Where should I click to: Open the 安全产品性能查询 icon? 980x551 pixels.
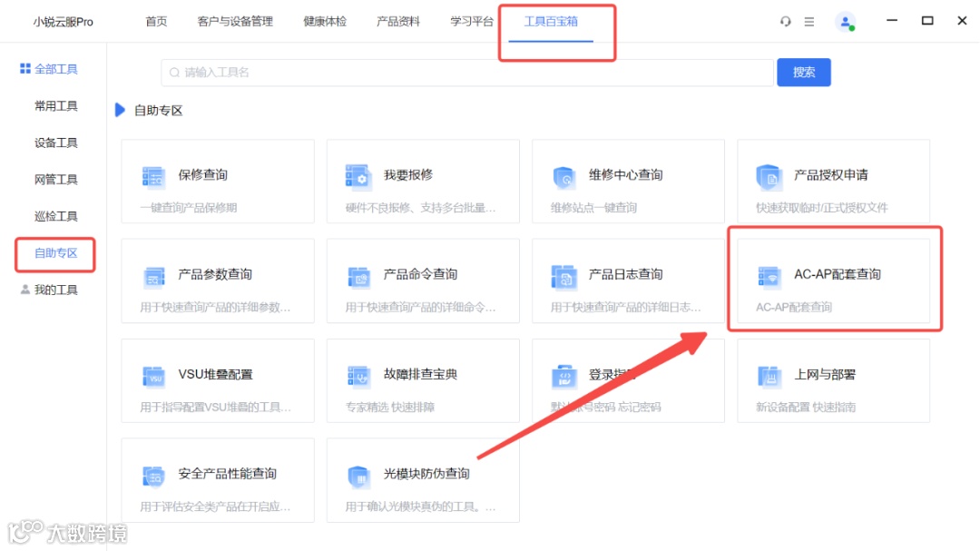153,476
